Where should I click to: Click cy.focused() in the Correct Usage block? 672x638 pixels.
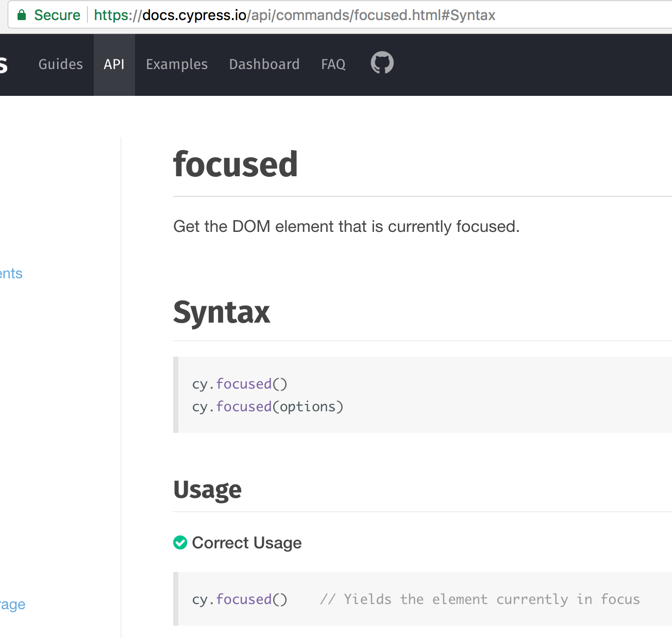240,599
